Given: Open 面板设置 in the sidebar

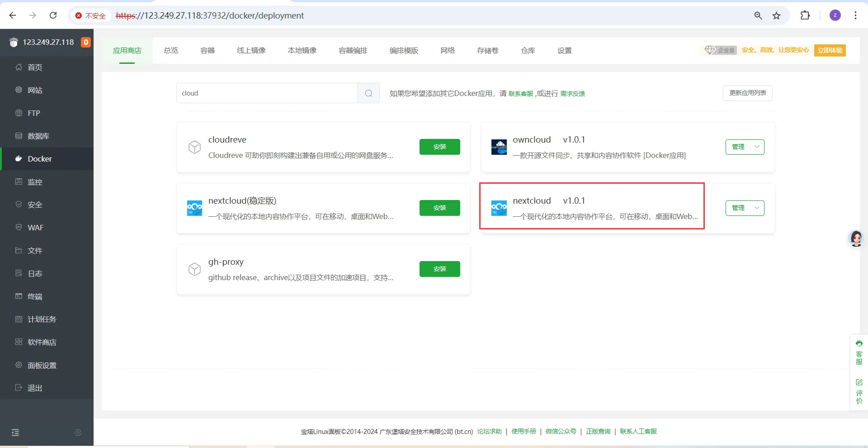Looking at the screenshot, I should click(x=47, y=366).
